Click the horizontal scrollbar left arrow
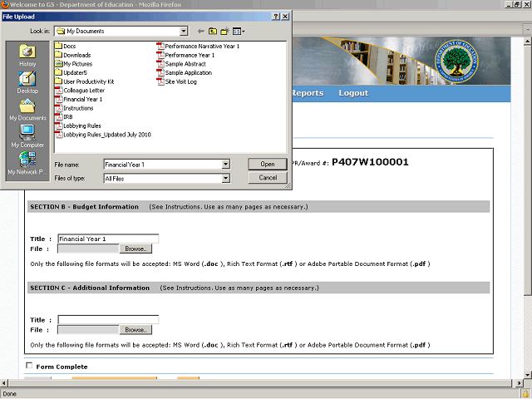The height and width of the screenshot is (399, 532). pos(3,383)
